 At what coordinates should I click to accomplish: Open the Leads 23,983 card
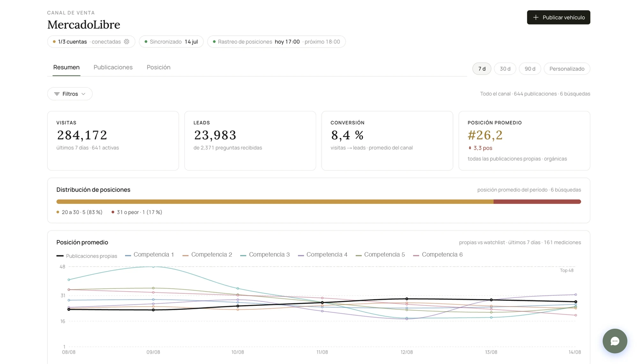250,141
